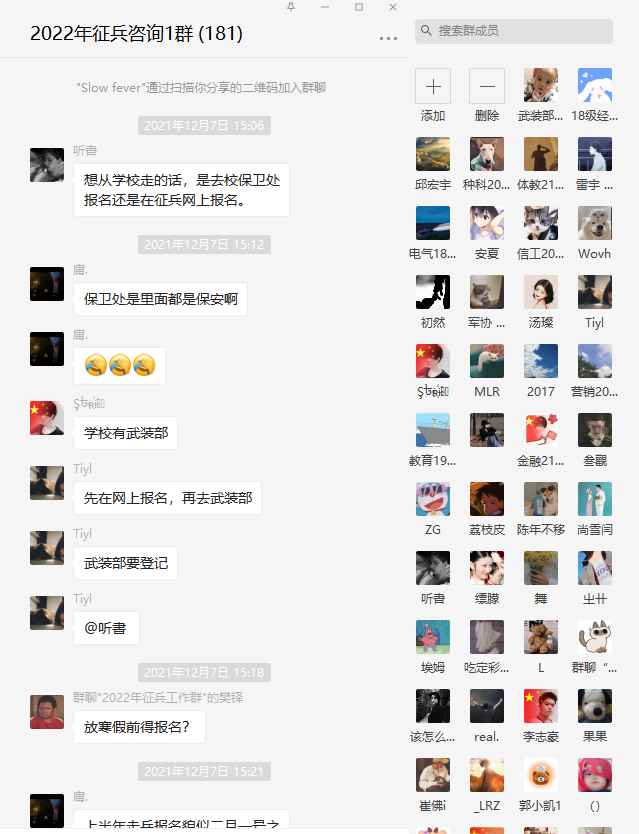Open the three-dot chat info menu
Image resolution: width=639 pixels, height=834 pixels.
point(388,38)
